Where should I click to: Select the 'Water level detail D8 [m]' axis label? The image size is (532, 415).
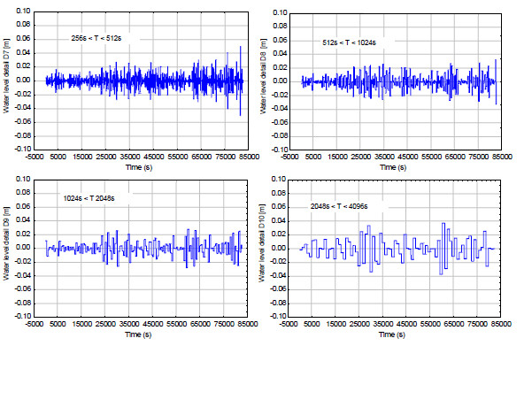(263, 76)
